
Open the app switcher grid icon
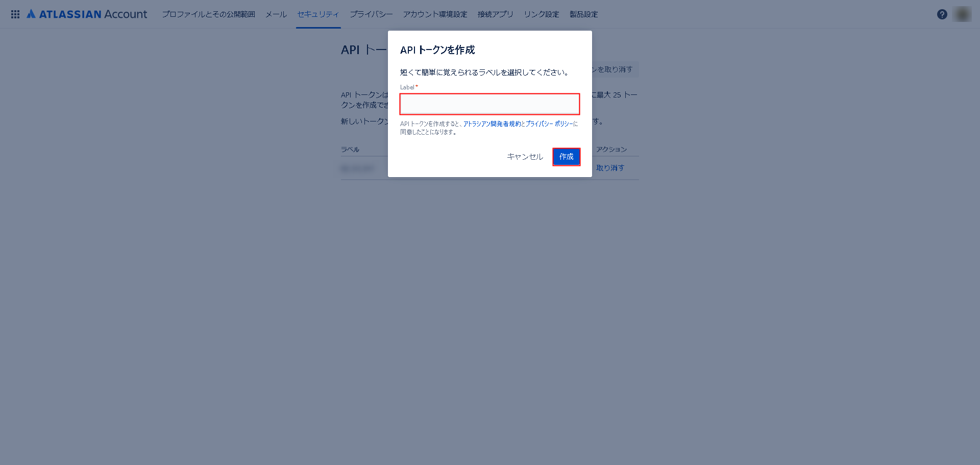(15, 14)
